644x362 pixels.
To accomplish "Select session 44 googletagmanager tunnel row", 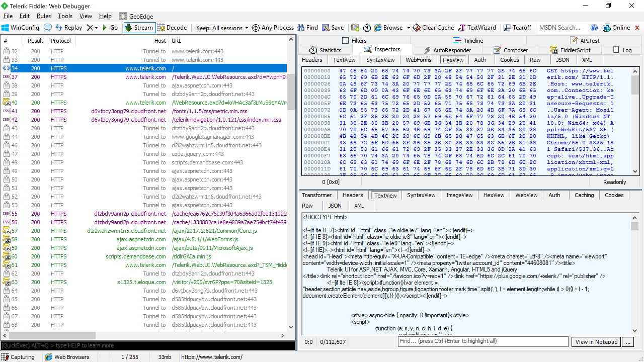I will point(144,137).
